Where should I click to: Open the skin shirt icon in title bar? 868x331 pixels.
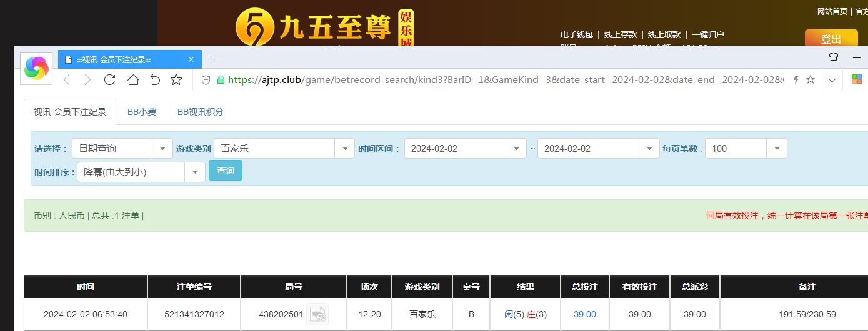(833, 57)
